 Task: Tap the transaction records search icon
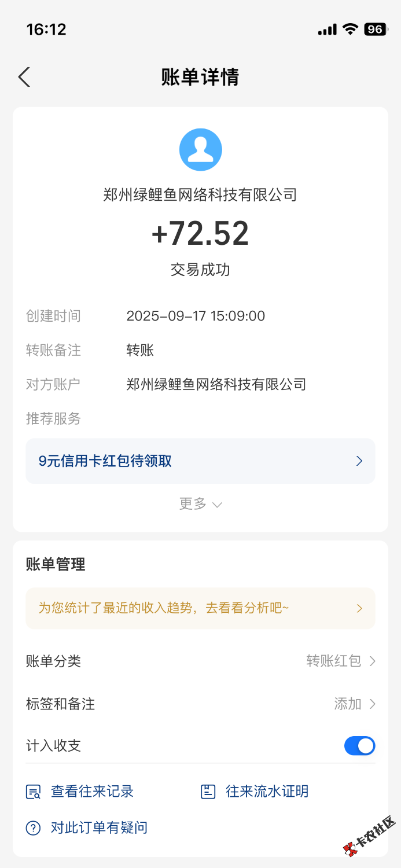pos(33,792)
